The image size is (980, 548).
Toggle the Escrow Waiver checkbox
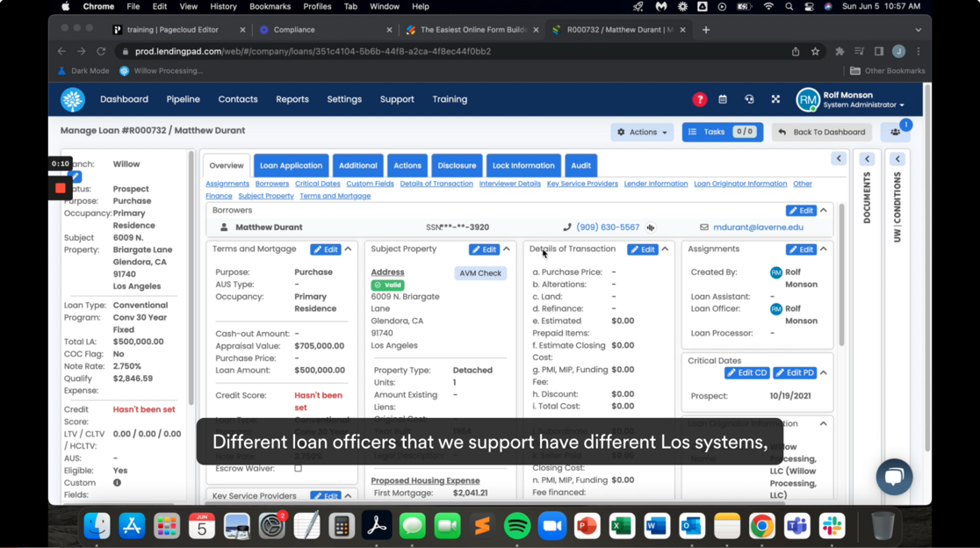click(298, 469)
